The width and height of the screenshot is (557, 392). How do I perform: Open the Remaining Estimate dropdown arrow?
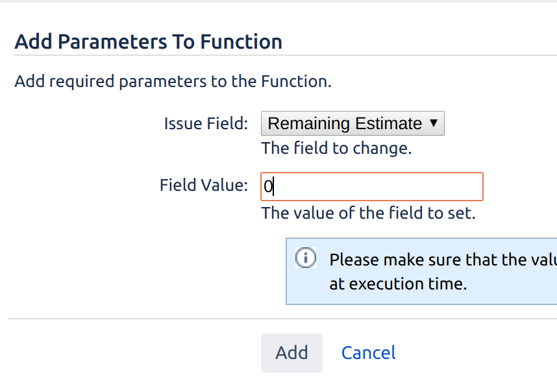pos(434,123)
